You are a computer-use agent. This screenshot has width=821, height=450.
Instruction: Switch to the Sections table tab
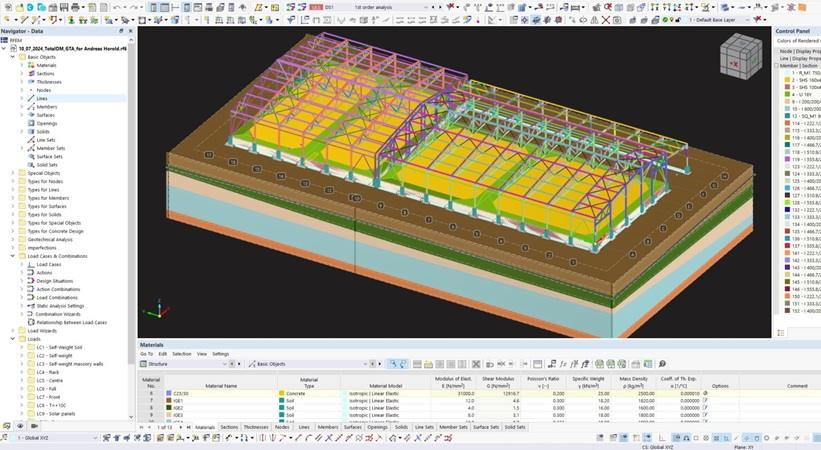[x=229, y=427]
